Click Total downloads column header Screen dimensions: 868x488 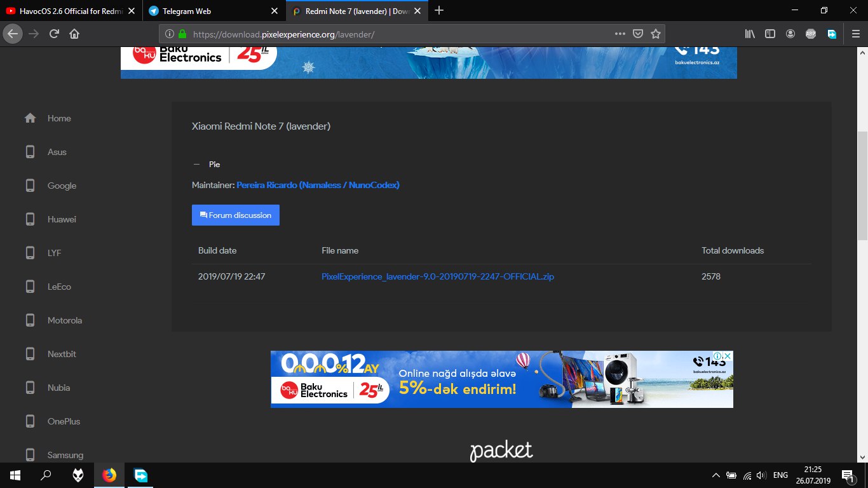(733, 250)
